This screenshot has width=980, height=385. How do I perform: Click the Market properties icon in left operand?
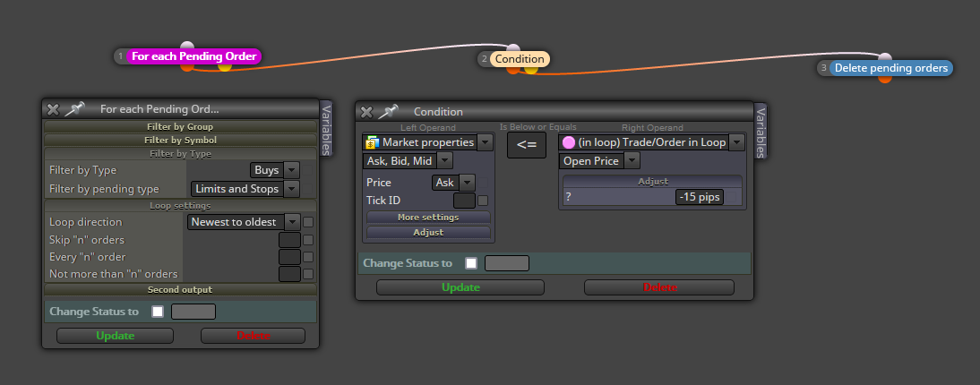coord(373,142)
